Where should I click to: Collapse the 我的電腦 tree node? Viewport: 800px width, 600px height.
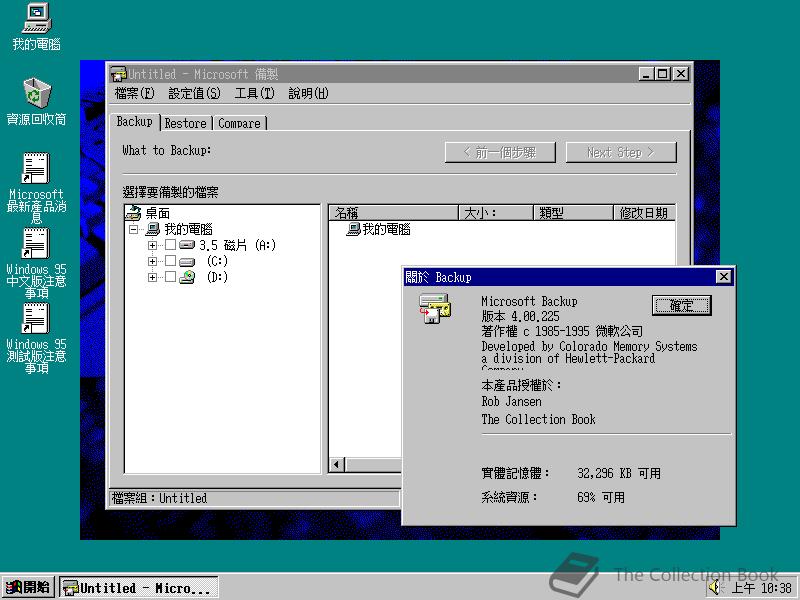tap(134, 229)
